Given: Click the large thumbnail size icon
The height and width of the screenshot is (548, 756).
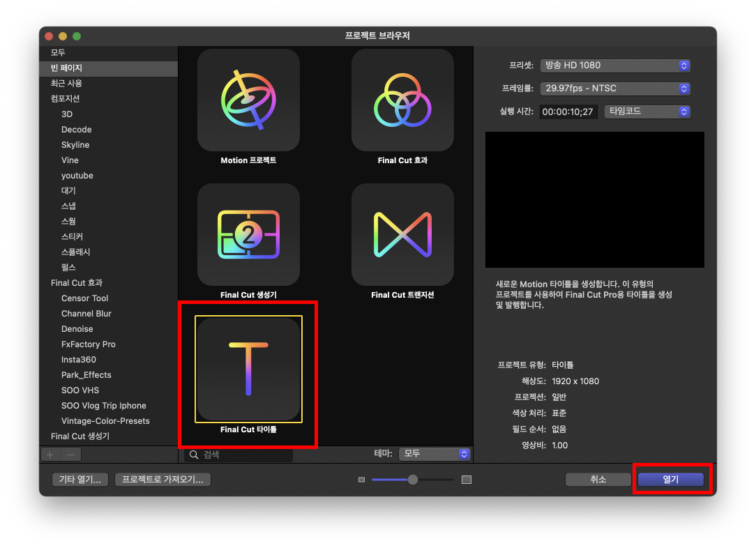Looking at the screenshot, I should pos(467,480).
